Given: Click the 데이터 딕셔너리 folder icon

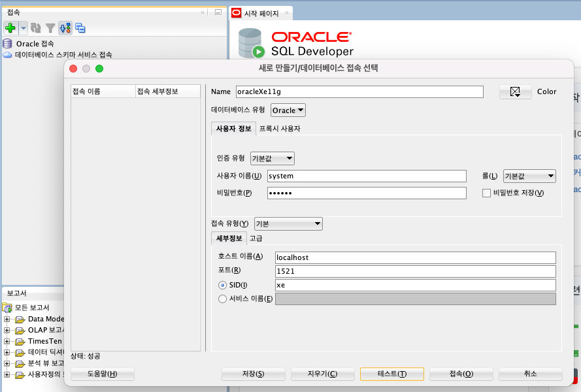Looking at the screenshot, I should pos(20,353).
